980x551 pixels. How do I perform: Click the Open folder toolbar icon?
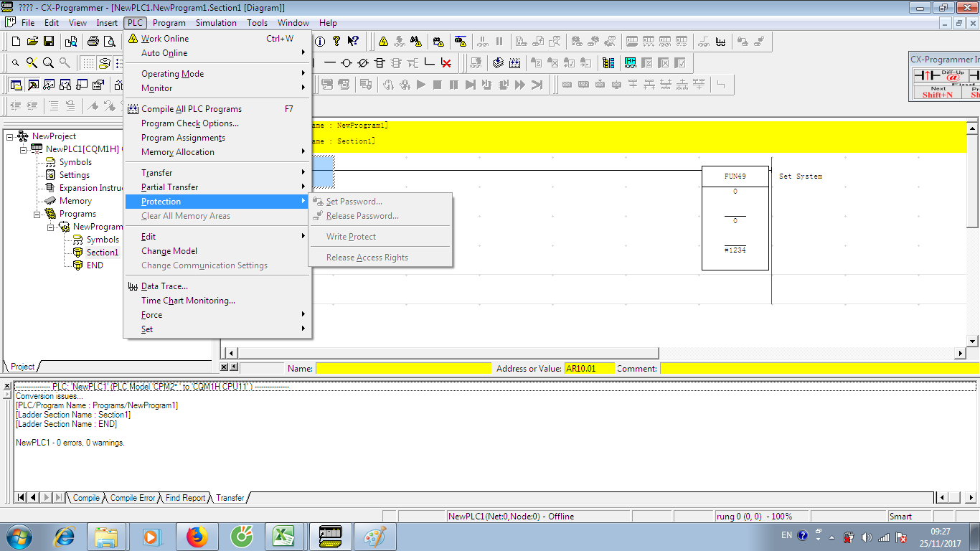click(32, 42)
